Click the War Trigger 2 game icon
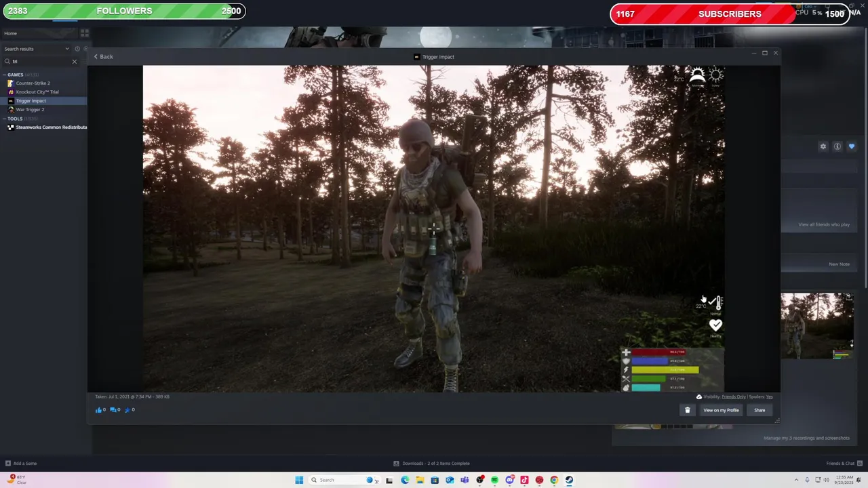Viewport: 868px width, 488px height. 10,110
